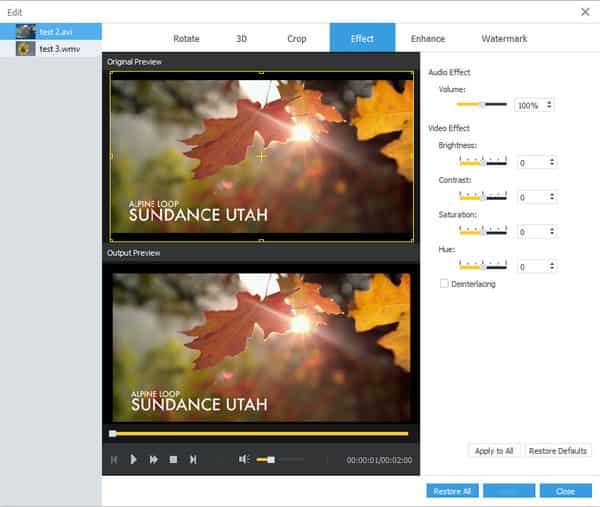Click the fast forward playback icon
This screenshot has width=600, height=507.
point(153,459)
